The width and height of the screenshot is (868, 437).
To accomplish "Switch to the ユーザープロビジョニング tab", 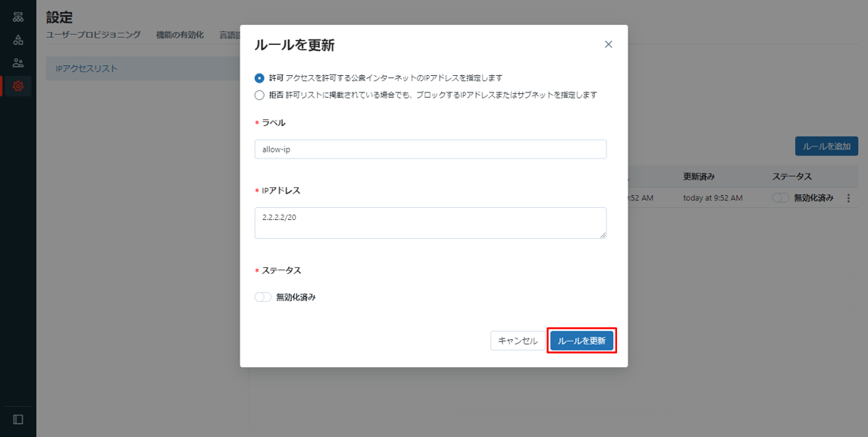I will pos(93,35).
